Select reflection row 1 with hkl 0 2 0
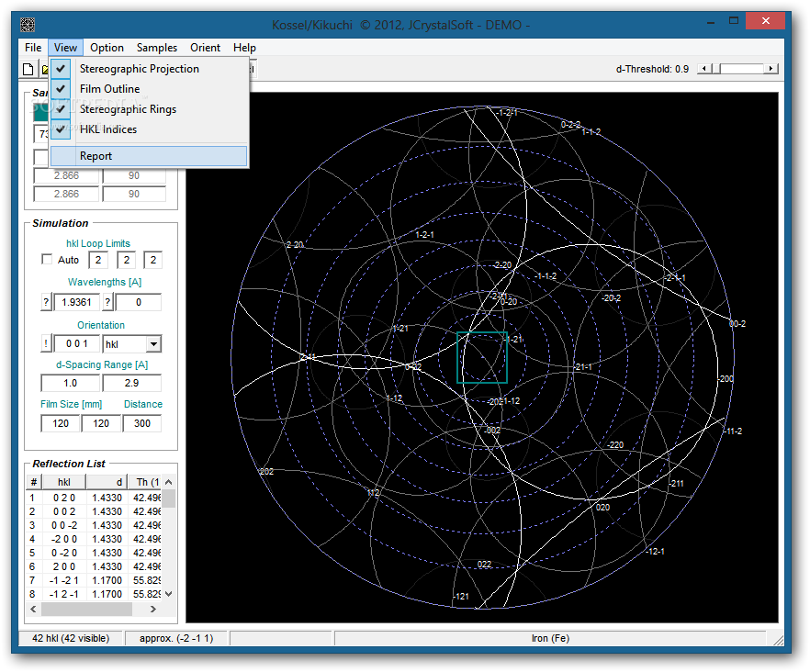The image size is (810, 672). tap(95, 498)
